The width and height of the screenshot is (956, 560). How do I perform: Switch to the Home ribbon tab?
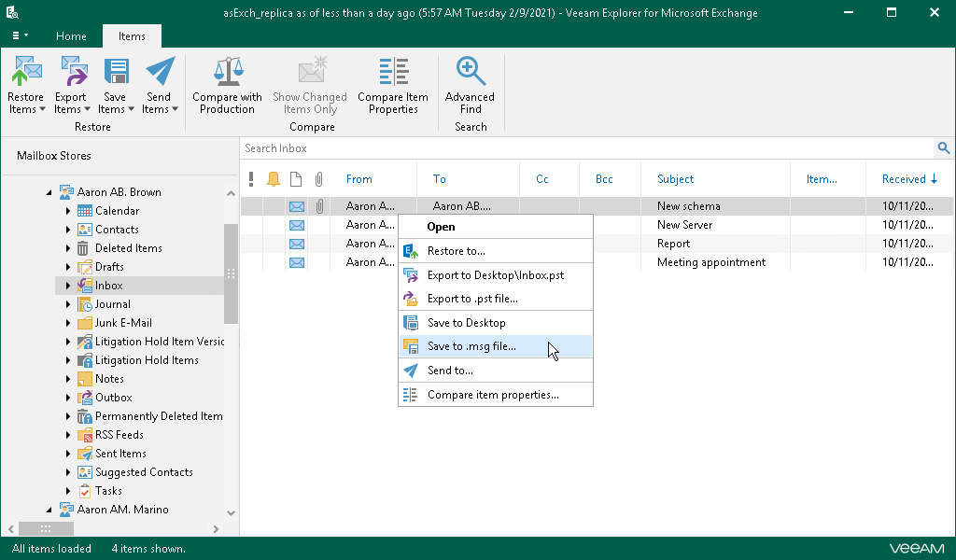tap(71, 36)
